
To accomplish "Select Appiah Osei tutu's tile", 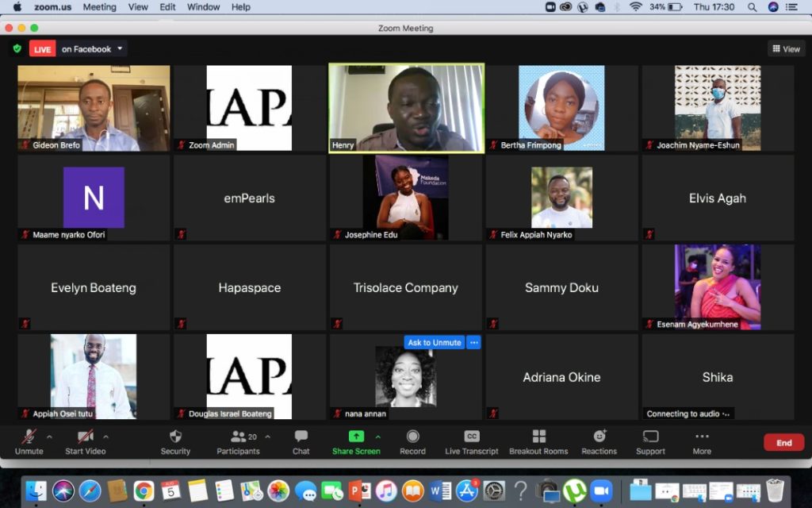I will (x=94, y=377).
